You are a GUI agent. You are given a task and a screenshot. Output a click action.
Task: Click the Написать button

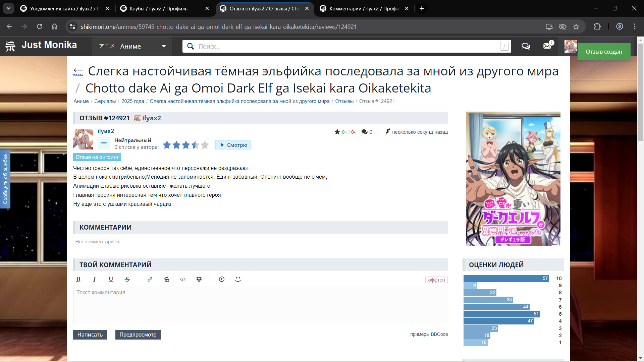[x=90, y=335]
